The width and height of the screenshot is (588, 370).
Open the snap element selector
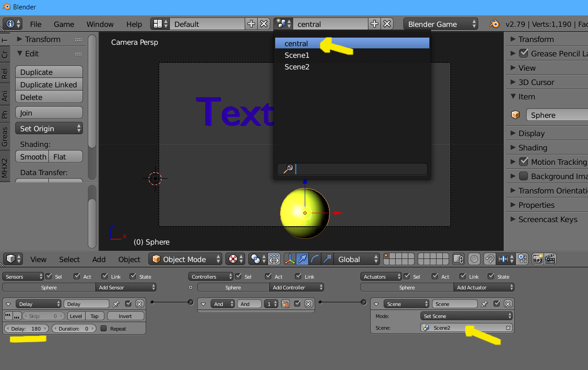tap(506, 259)
